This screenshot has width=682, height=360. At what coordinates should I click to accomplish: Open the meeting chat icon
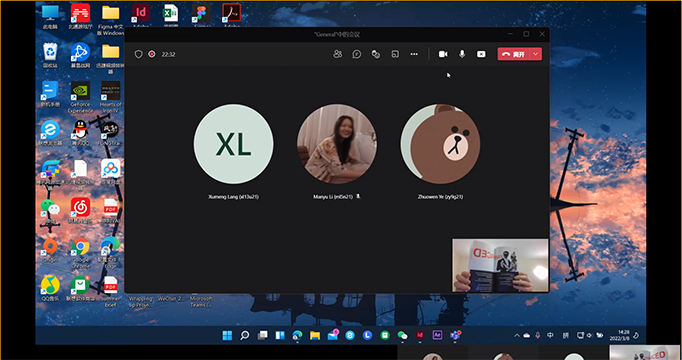point(357,54)
